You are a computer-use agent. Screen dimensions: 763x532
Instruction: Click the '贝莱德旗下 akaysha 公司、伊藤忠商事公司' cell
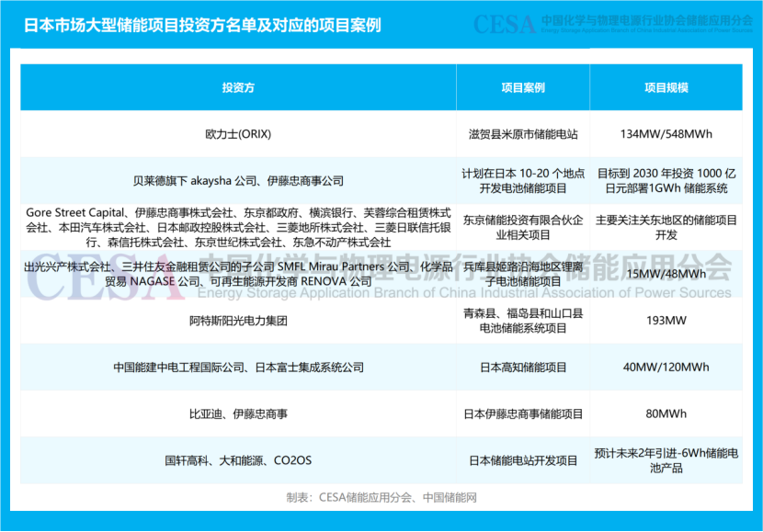tap(238, 181)
